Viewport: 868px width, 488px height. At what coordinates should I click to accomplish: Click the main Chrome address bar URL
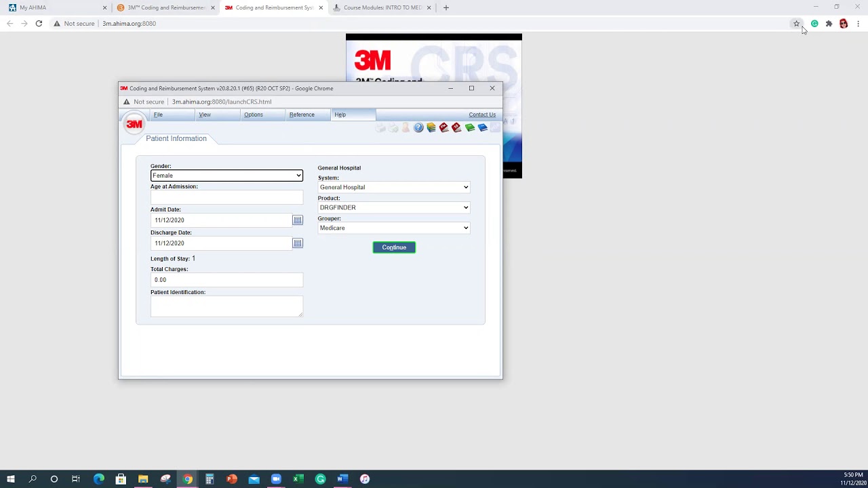[129, 24]
